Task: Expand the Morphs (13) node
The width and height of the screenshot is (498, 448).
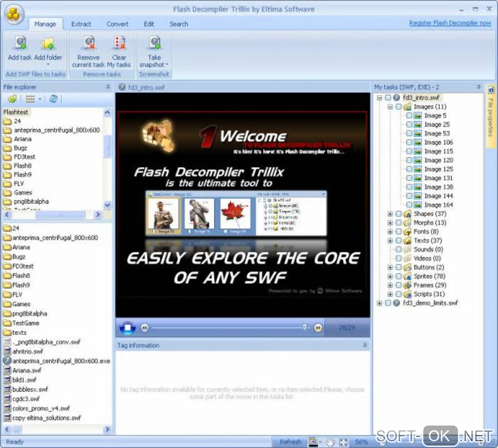Action: pyautogui.click(x=390, y=223)
